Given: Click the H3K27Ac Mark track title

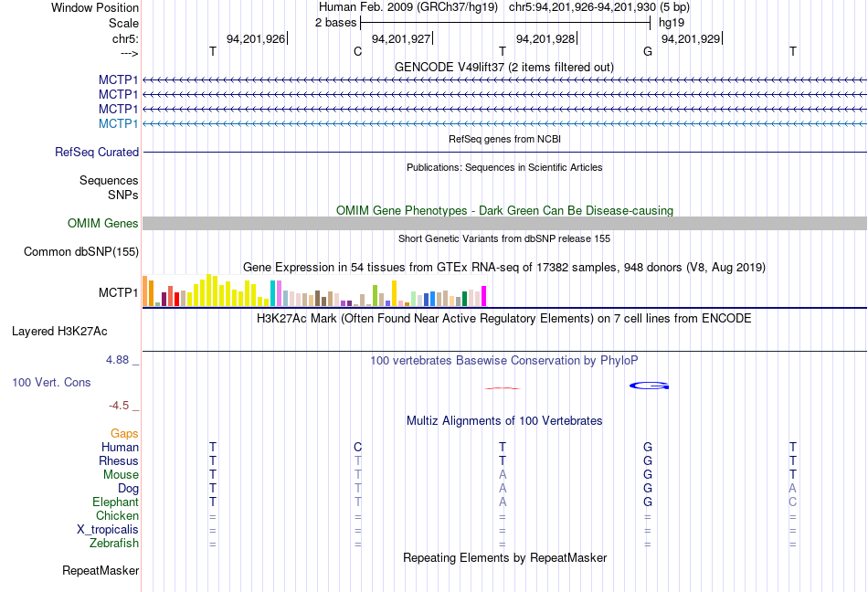Looking at the screenshot, I should 504,318.
